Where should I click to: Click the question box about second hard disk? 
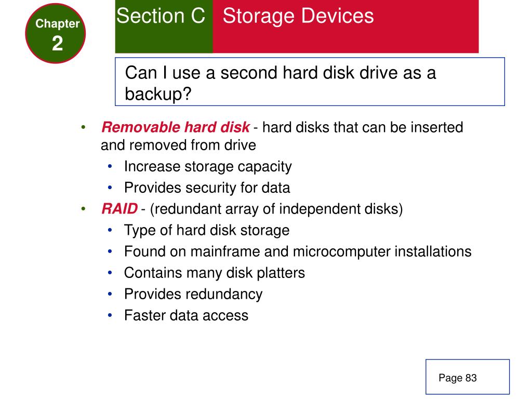310,82
